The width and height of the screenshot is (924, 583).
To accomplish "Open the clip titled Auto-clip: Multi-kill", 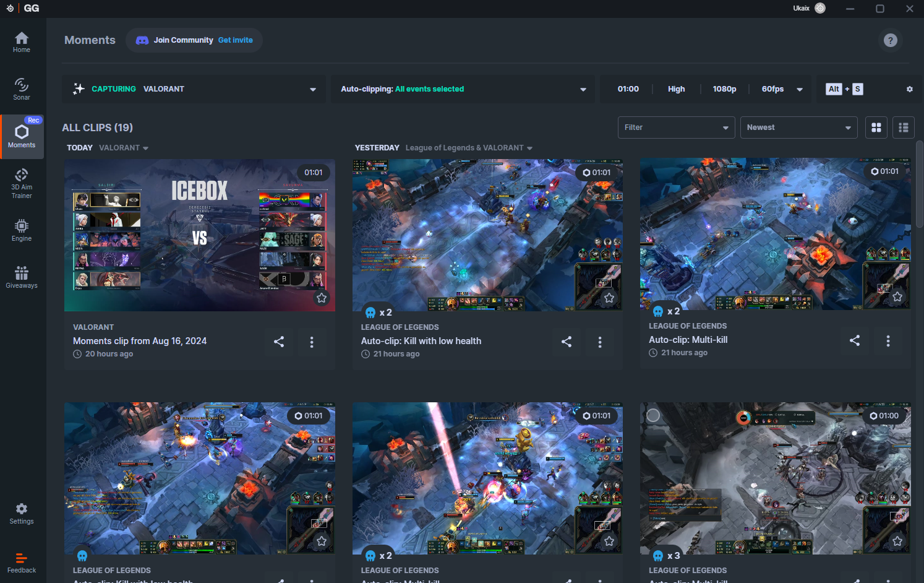I will coord(688,340).
